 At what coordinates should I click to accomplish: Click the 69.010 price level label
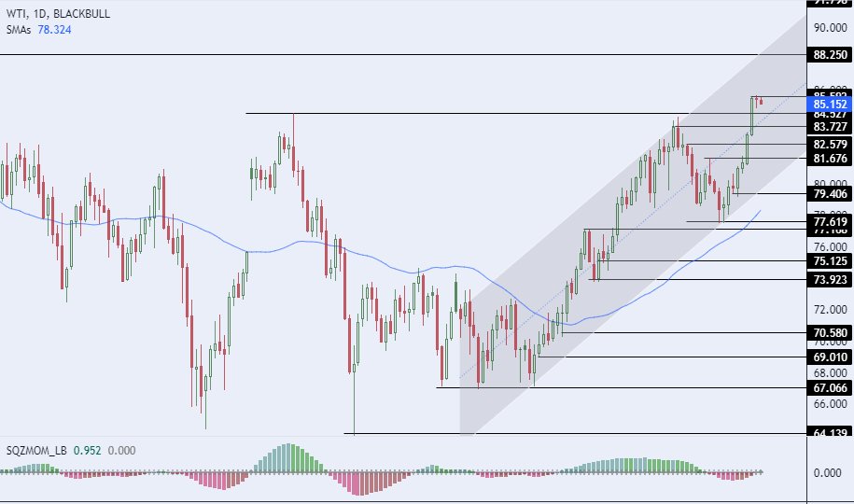[829, 357]
